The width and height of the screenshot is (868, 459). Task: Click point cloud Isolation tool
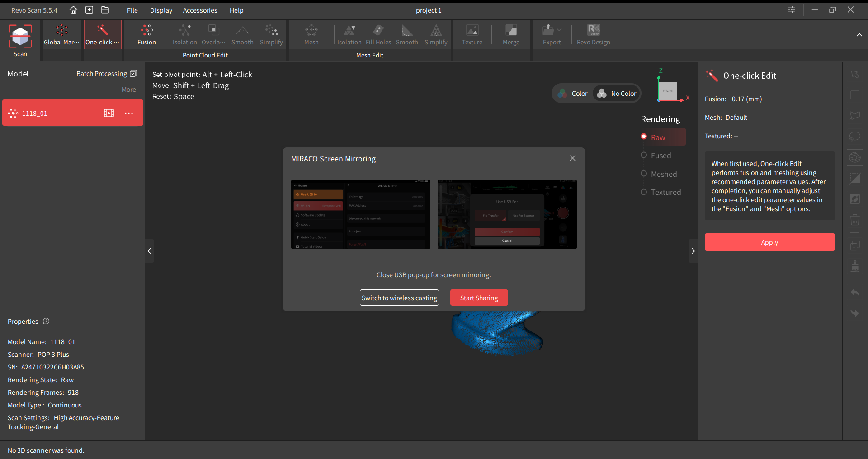(184, 35)
